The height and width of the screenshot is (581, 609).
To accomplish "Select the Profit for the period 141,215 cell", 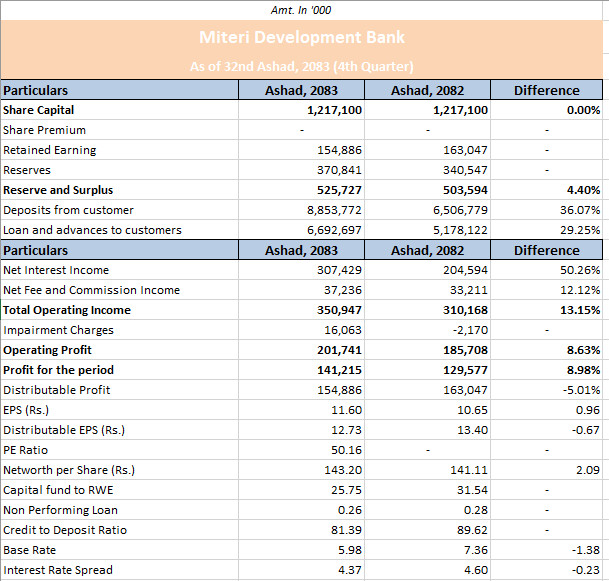I will tap(301, 370).
